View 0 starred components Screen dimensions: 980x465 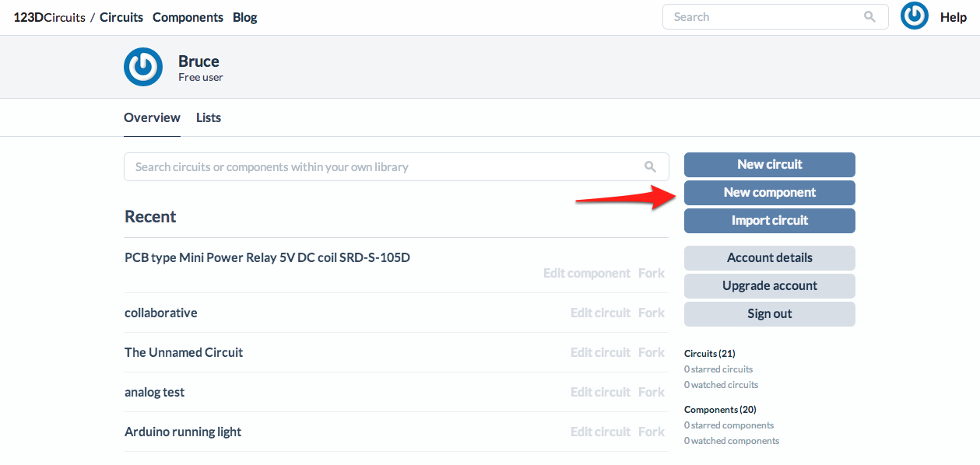(729, 425)
